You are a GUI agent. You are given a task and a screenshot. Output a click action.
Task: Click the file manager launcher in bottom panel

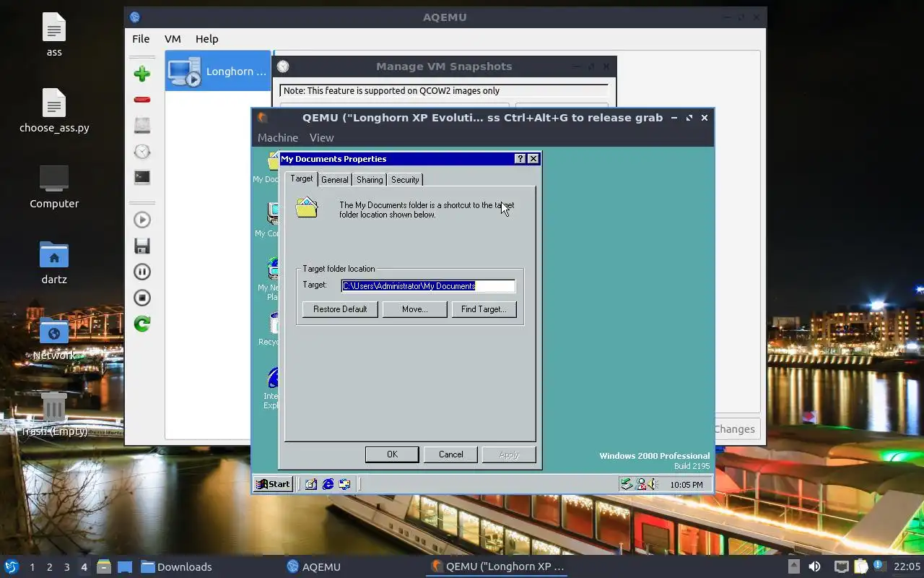tap(104, 566)
